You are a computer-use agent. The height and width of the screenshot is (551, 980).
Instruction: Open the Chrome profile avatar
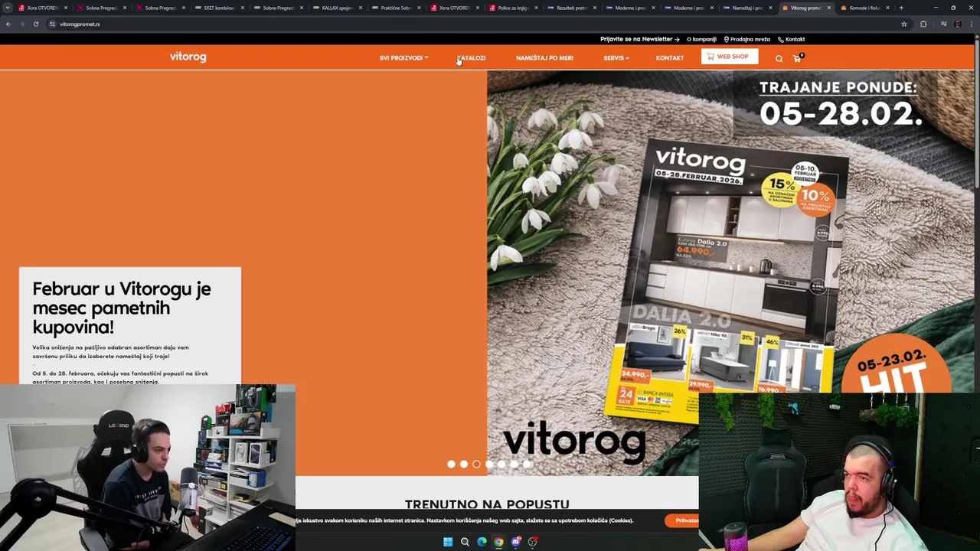point(958,24)
